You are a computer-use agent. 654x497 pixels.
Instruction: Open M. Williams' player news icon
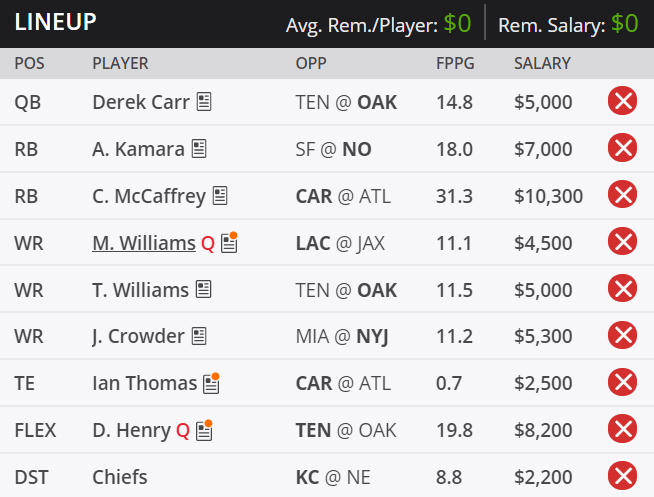point(229,243)
